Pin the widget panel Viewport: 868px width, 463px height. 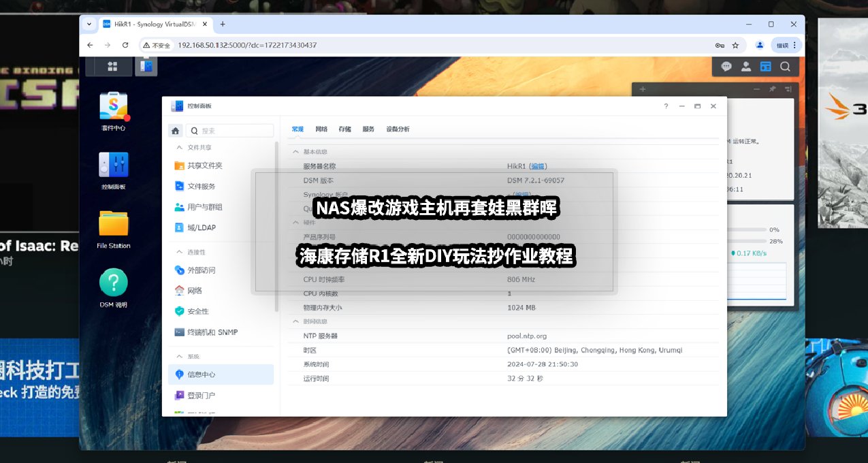click(772, 89)
